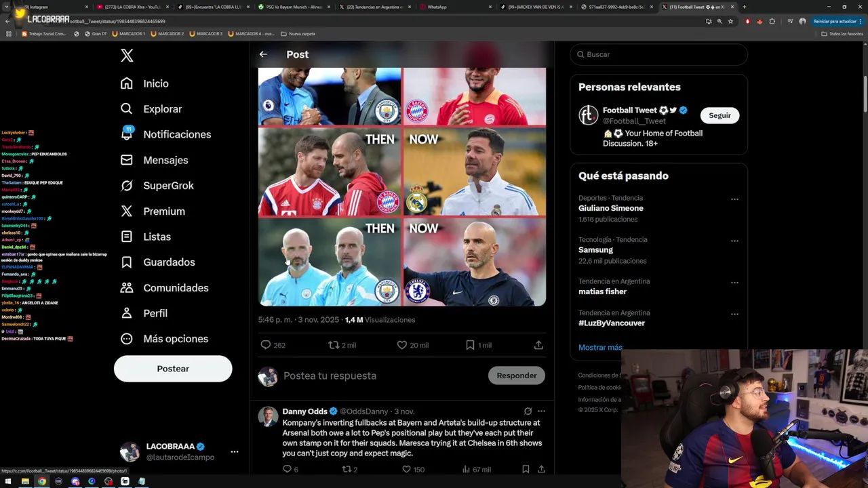Click the browser address bar
Screen dimensions: 868x488
pos(380,21)
